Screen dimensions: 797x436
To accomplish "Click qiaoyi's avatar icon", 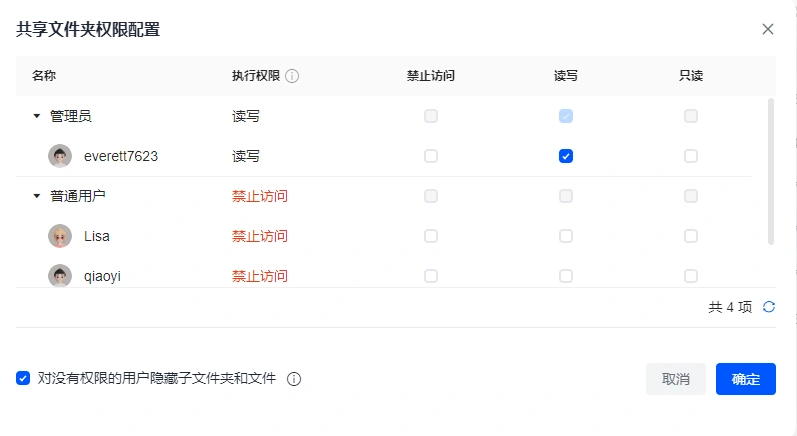I will click(x=60, y=275).
